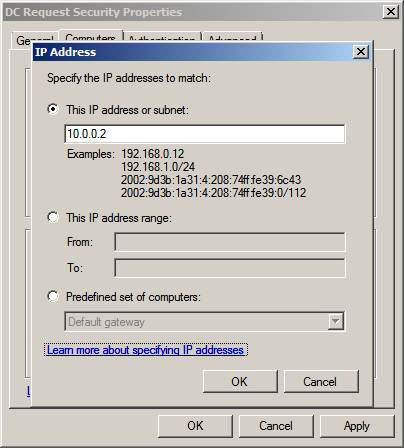
Task: Click Apply in DC Request Security Properties
Action: (357, 426)
